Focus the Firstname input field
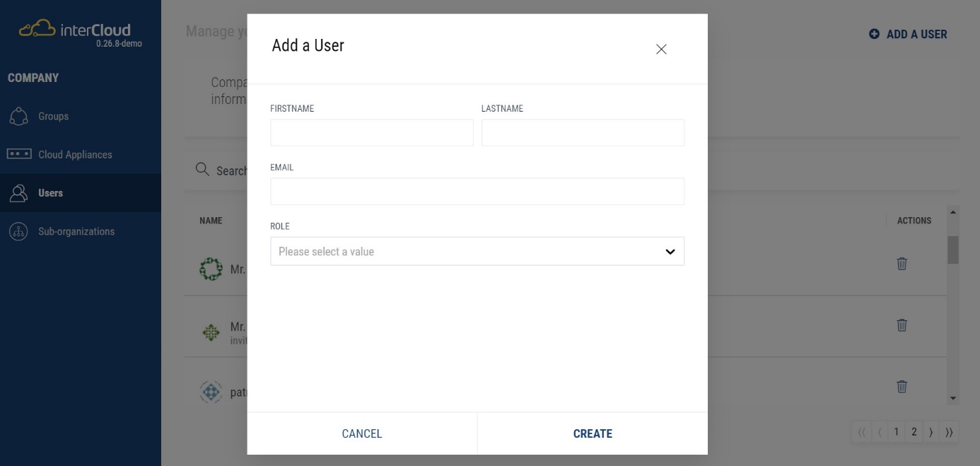 pos(372,133)
